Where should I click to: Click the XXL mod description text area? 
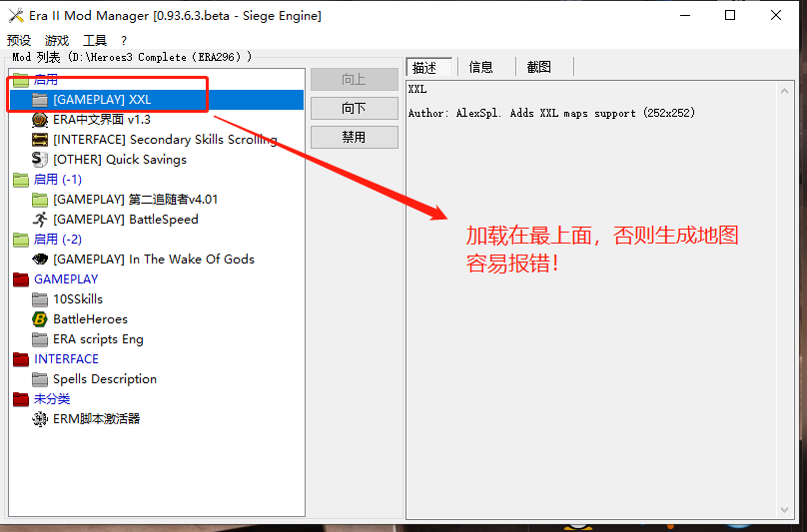592,299
